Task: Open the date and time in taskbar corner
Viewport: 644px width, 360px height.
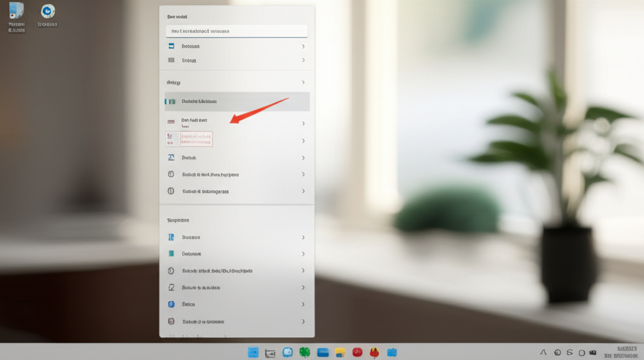Action: pyautogui.click(x=626, y=352)
